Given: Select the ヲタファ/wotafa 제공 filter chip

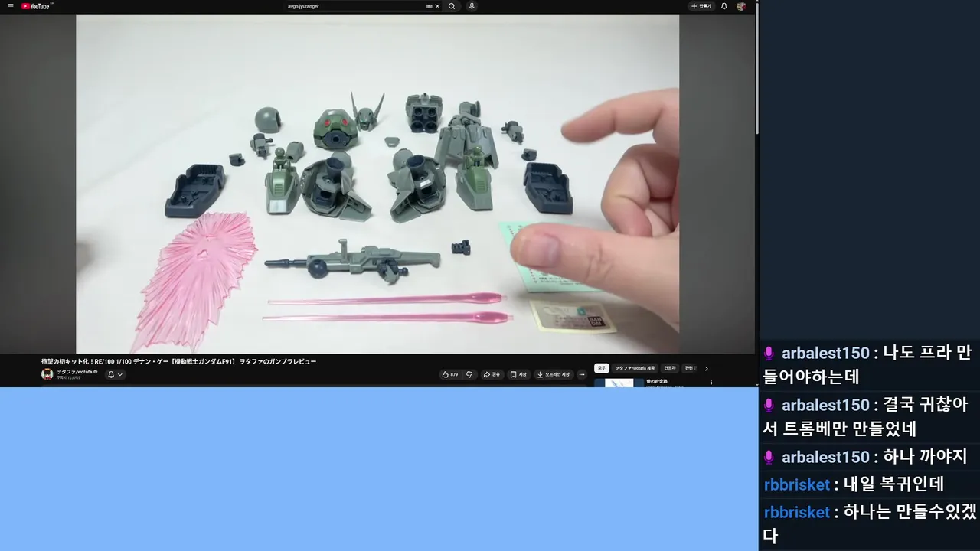Looking at the screenshot, I should point(635,368).
